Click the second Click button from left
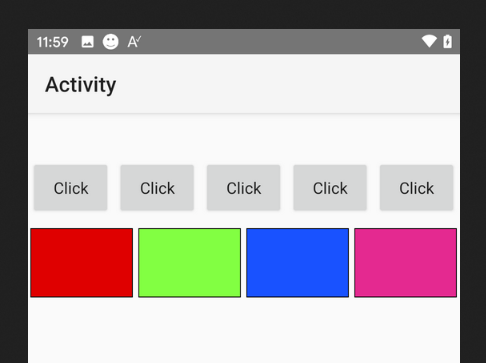 point(157,188)
